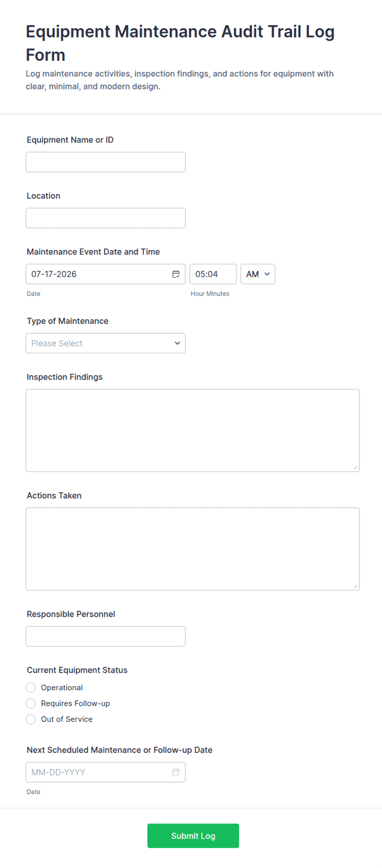Image resolution: width=382 pixels, height=868 pixels.
Task: Select the Operational status radio button
Action: click(x=31, y=688)
